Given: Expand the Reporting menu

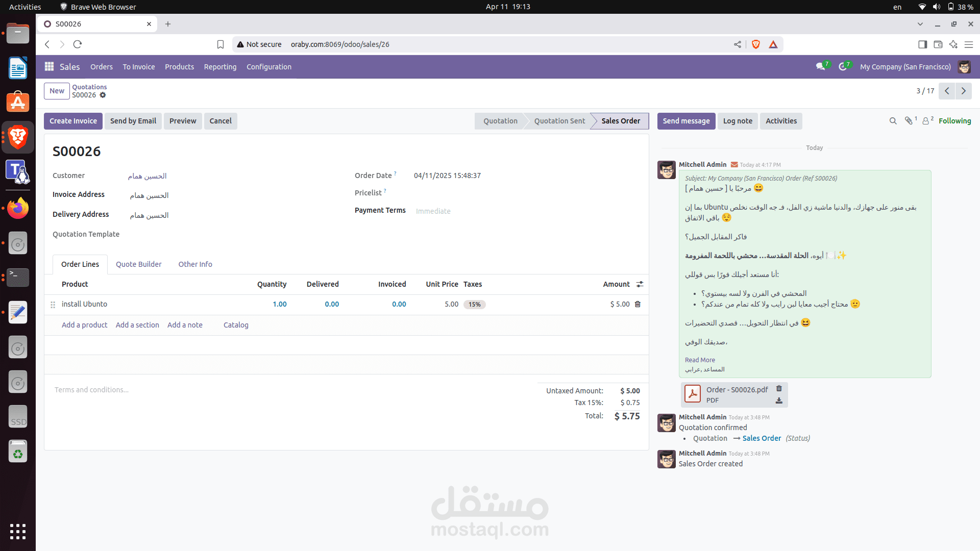Looking at the screenshot, I should tap(220, 67).
